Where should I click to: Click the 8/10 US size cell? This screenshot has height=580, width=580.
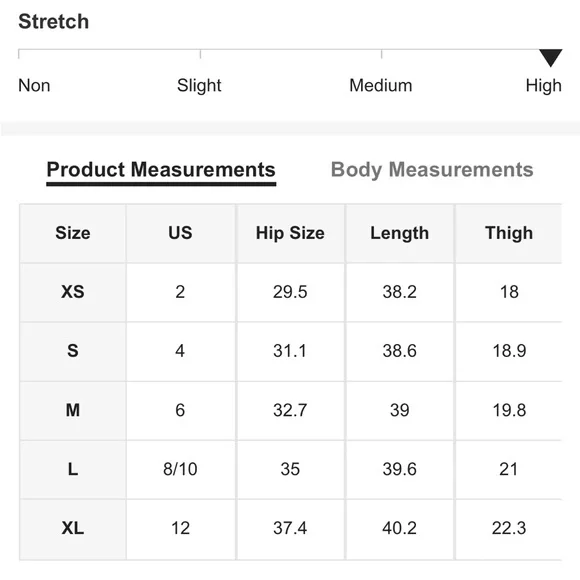tap(180, 469)
